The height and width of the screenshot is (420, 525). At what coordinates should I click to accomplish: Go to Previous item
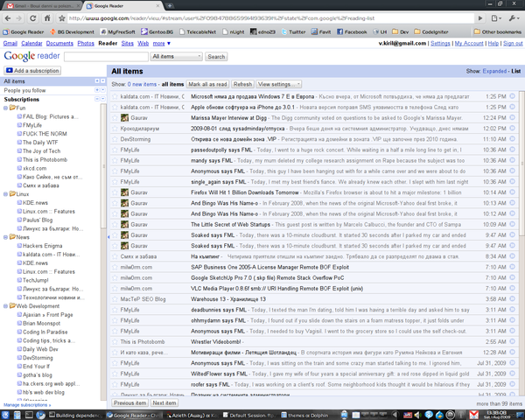click(129, 402)
